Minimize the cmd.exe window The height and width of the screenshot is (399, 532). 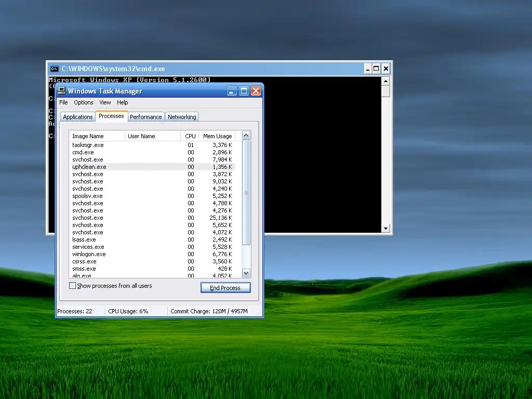tap(368, 69)
